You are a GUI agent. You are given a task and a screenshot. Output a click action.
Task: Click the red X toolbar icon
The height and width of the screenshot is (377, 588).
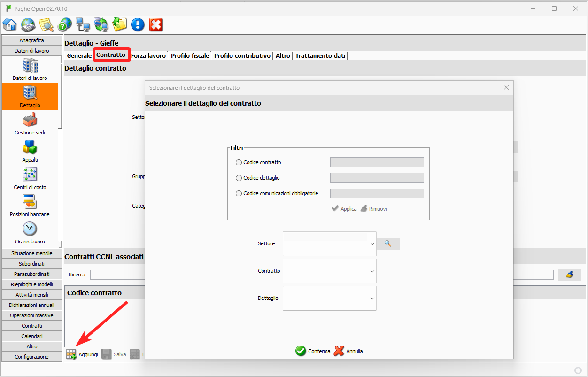(x=156, y=24)
